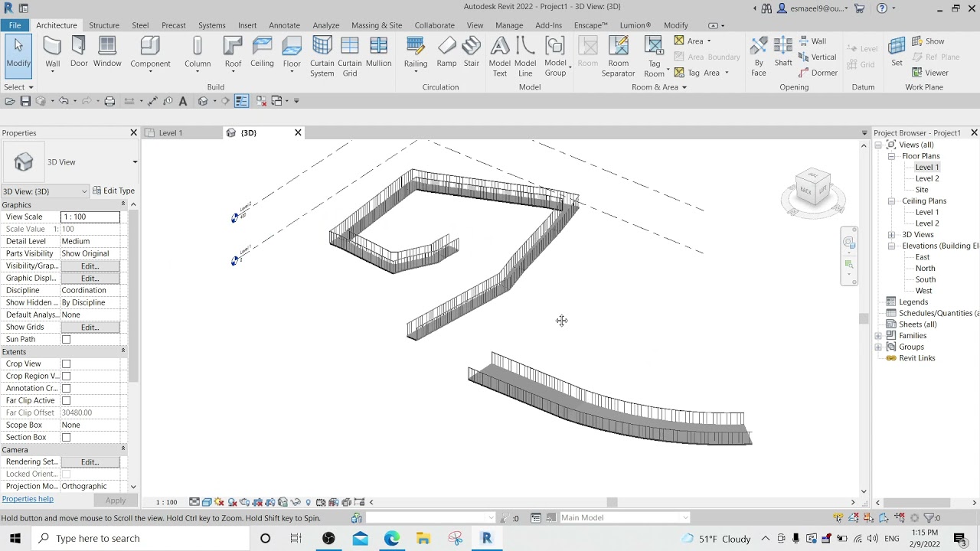Toggle the Sun Path checkbox

click(66, 339)
